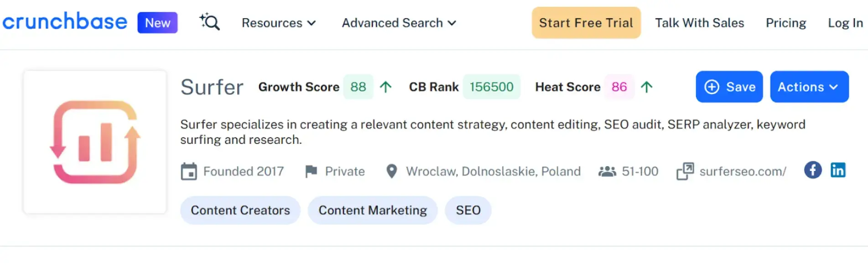868x267 pixels.
Task: Click the employees icon beside 51-100
Action: pyautogui.click(x=608, y=171)
